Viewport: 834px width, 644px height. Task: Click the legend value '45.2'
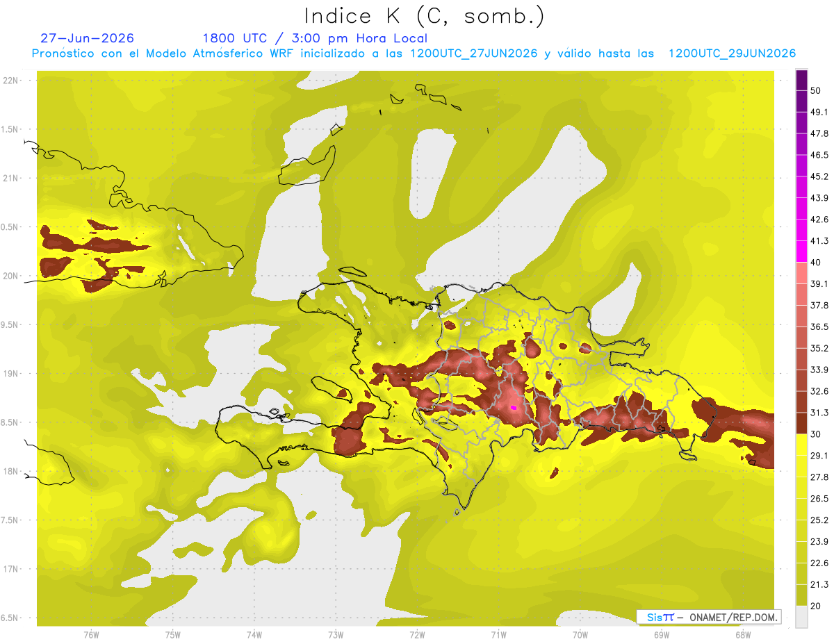pyautogui.click(x=819, y=177)
